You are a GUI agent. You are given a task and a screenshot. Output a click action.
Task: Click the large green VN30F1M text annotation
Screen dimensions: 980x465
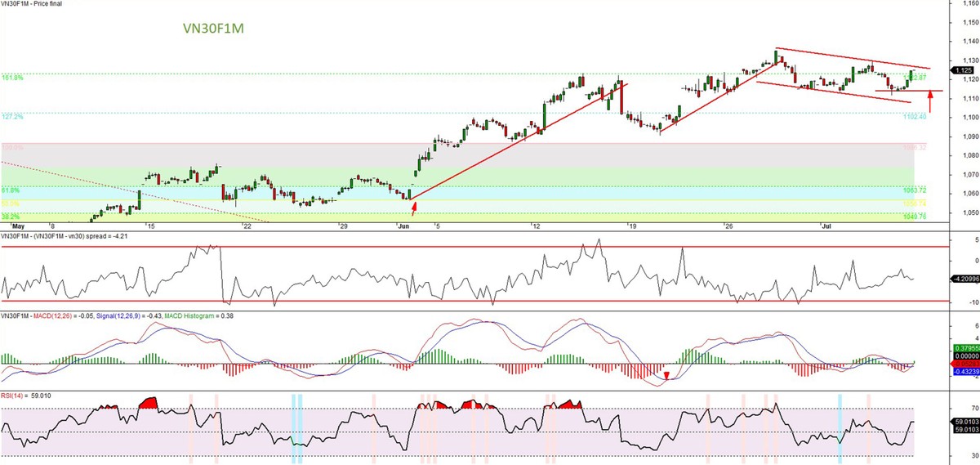213,29
